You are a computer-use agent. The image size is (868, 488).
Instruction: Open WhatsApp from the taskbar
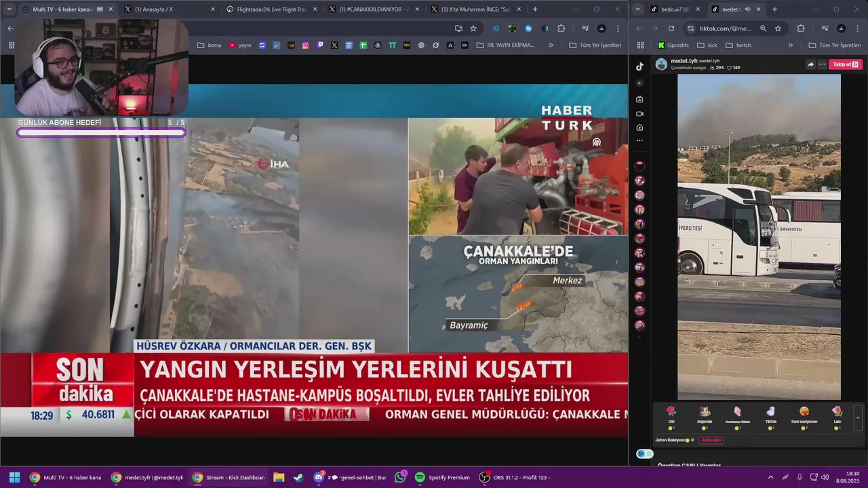pyautogui.click(x=400, y=477)
